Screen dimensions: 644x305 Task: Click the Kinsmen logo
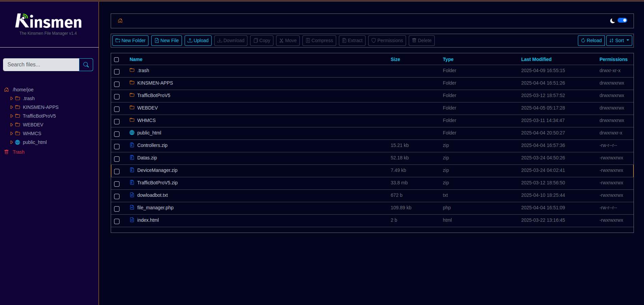(48, 21)
